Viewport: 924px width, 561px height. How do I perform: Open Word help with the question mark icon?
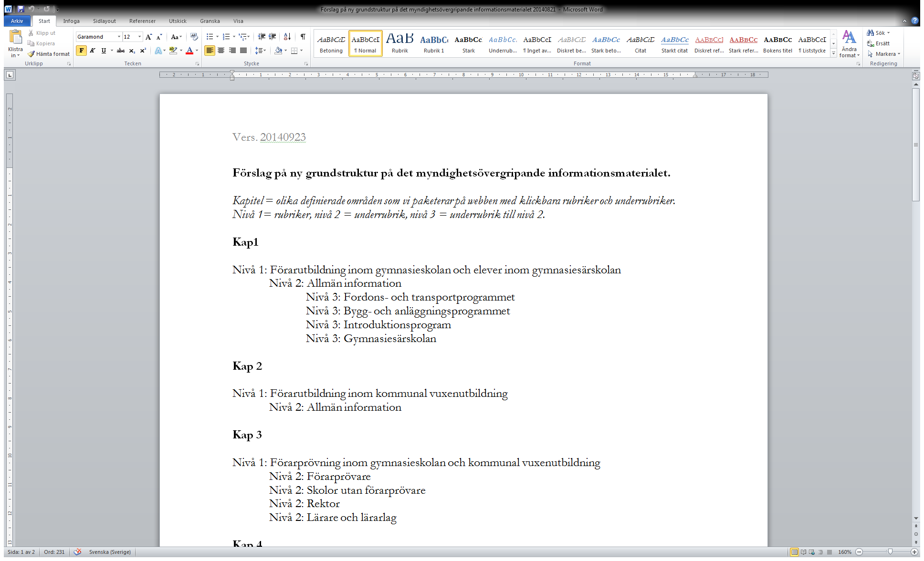click(x=914, y=21)
